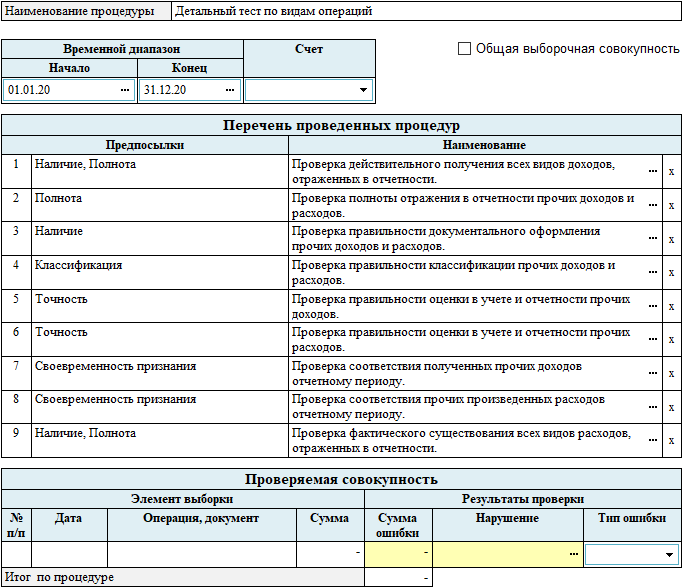Delete row 2 with its x button
683x588 pixels.
tap(672, 206)
